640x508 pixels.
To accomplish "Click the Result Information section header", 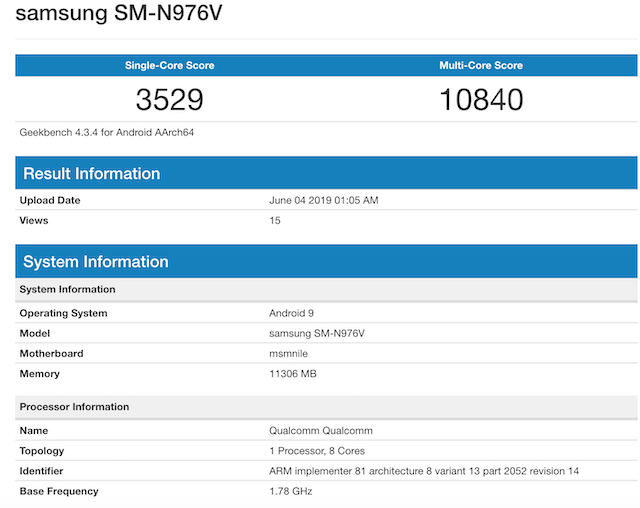I will [91, 174].
